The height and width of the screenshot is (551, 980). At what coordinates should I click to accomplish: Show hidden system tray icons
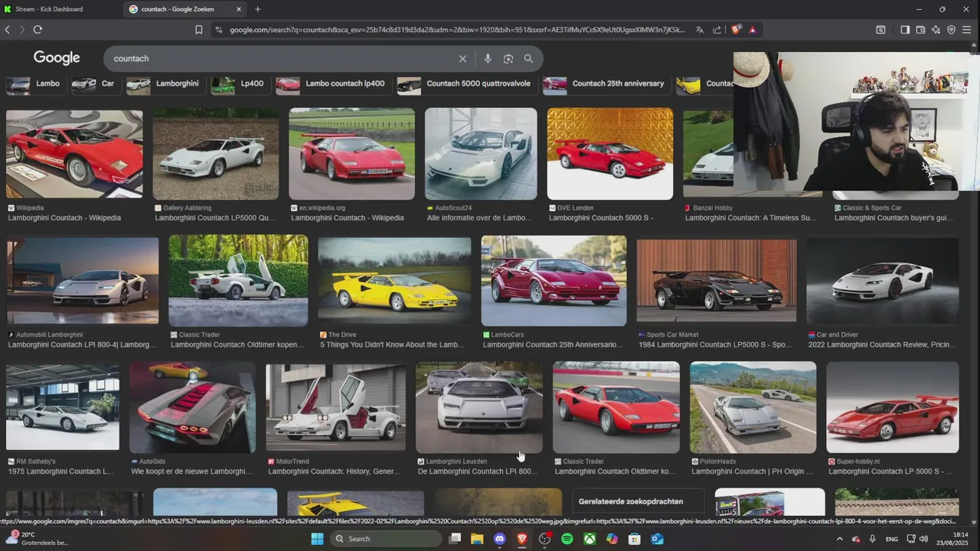[839, 539]
